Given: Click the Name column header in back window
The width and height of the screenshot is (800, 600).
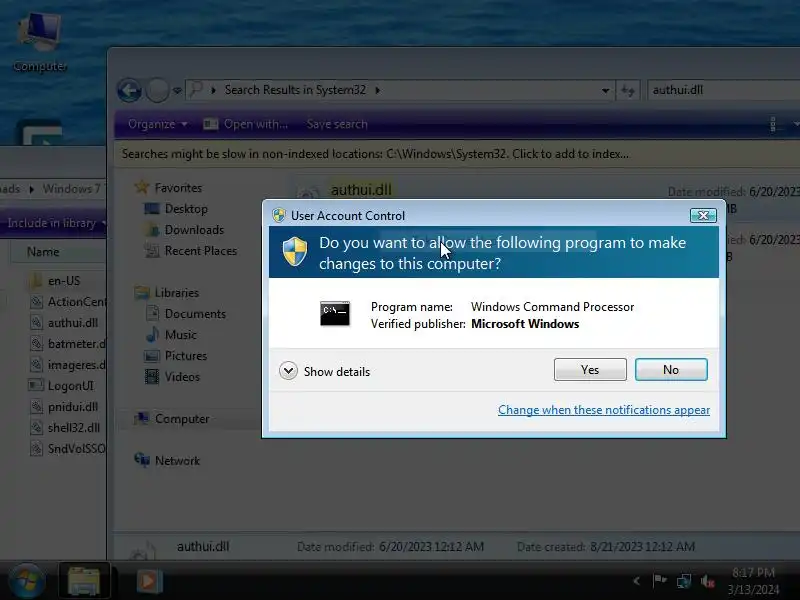Looking at the screenshot, I should pos(43,252).
